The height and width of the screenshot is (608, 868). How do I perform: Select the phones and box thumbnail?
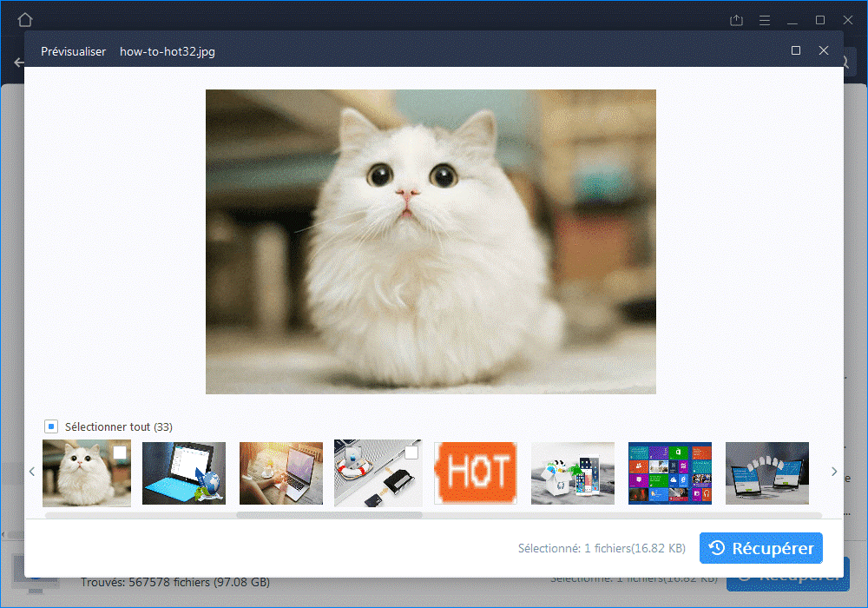[x=573, y=473]
